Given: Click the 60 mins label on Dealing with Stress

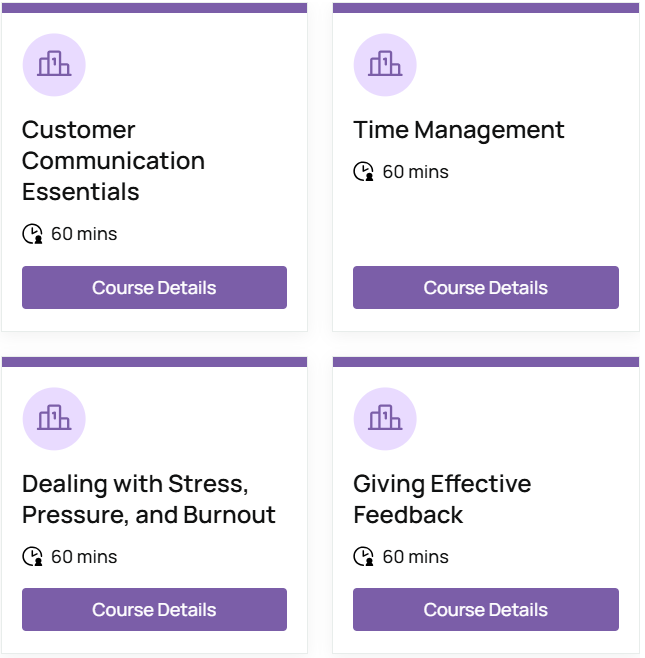Looking at the screenshot, I should tap(84, 557).
